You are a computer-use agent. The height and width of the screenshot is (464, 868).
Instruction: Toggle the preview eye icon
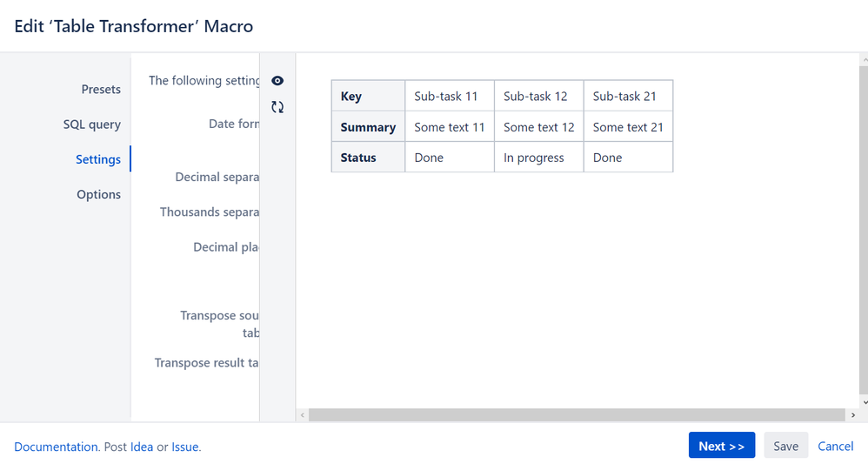point(277,81)
